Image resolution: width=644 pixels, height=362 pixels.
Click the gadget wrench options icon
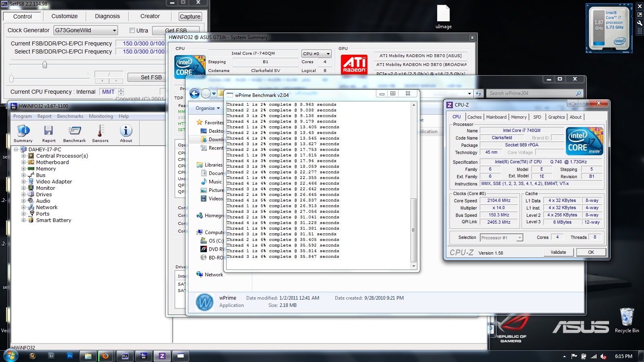pyautogui.click(x=640, y=23)
